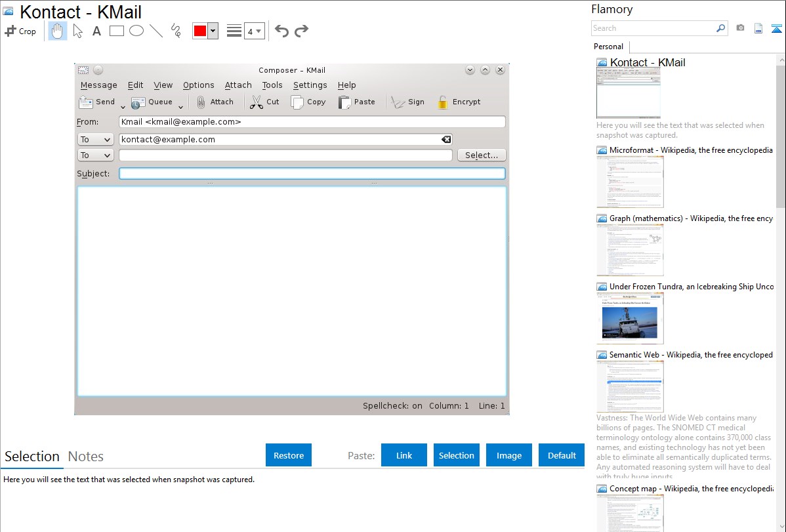
Task: Click the magnifier search icon
Action: [x=721, y=28]
